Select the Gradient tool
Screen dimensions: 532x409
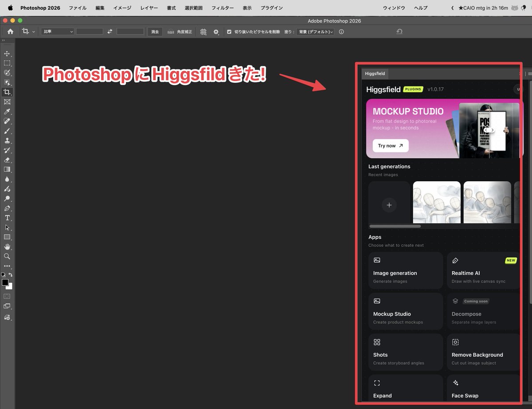coord(7,169)
